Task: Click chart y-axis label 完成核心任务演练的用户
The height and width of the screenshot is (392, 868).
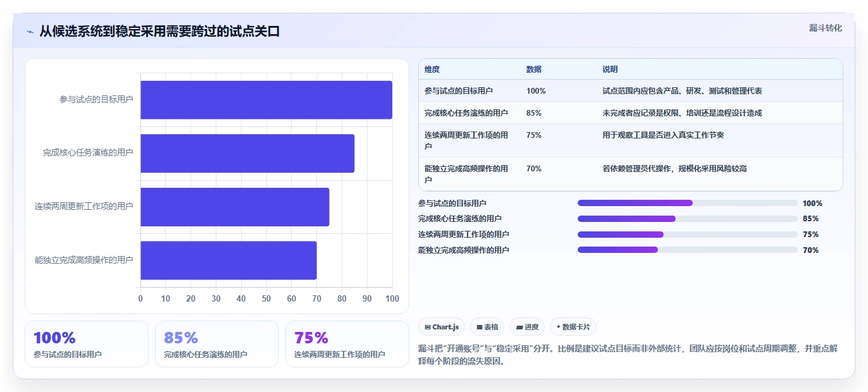Action: click(x=88, y=153)
